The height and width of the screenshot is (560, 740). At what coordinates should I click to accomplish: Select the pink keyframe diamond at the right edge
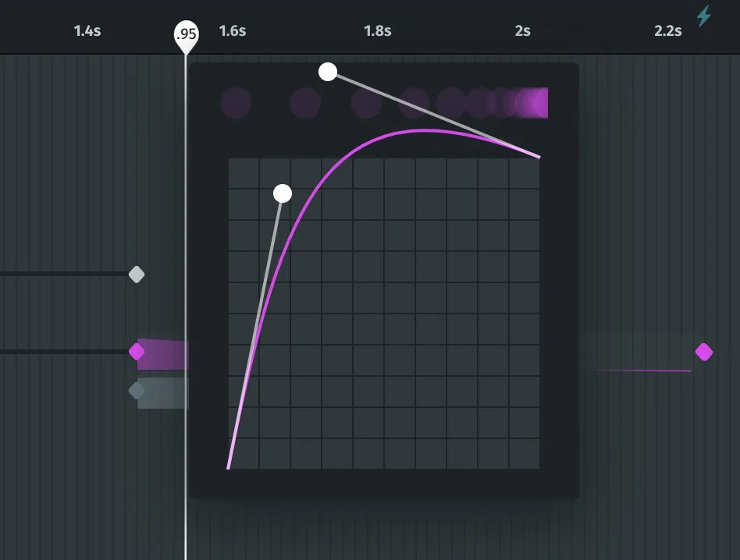703,353
